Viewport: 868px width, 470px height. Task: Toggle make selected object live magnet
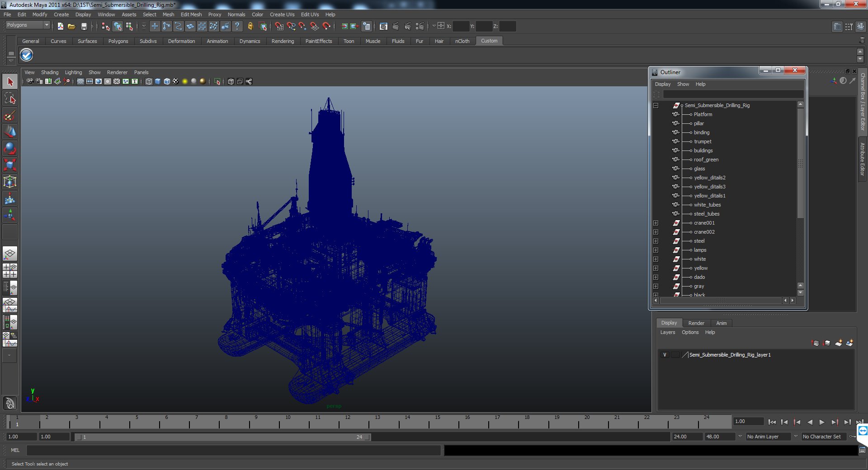[326, 26]
